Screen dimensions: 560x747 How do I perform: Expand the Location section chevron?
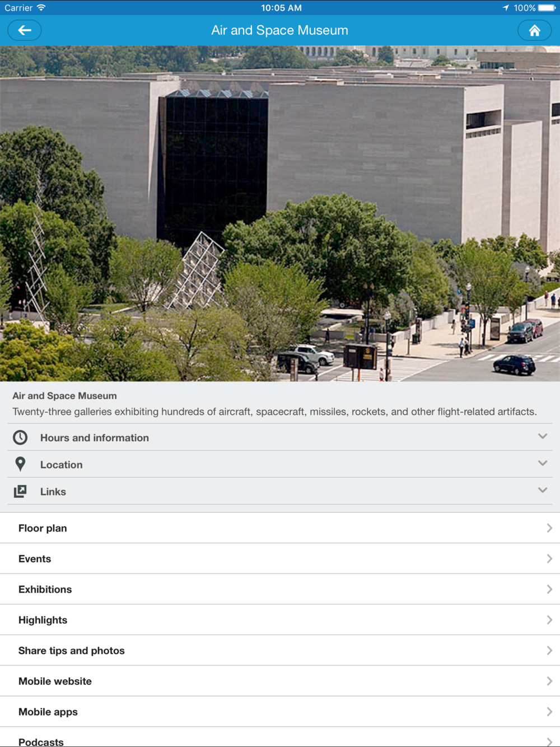(x=542, y=463)
